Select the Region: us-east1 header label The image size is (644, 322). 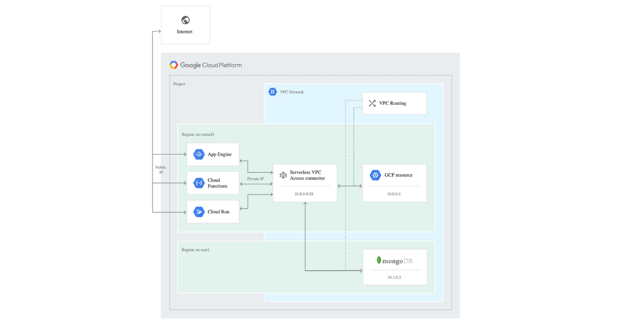pyautogui.click(x=195, y=249)
